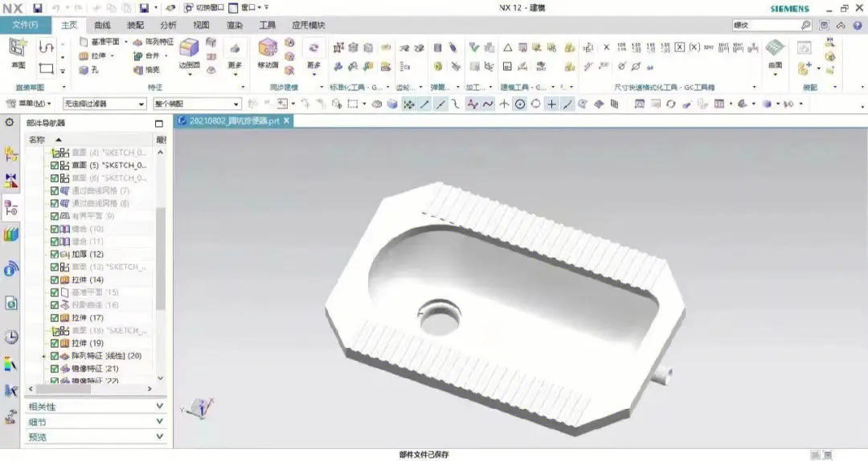Expand the 细节 details panel
868x461 pixels.
point(96,422)
